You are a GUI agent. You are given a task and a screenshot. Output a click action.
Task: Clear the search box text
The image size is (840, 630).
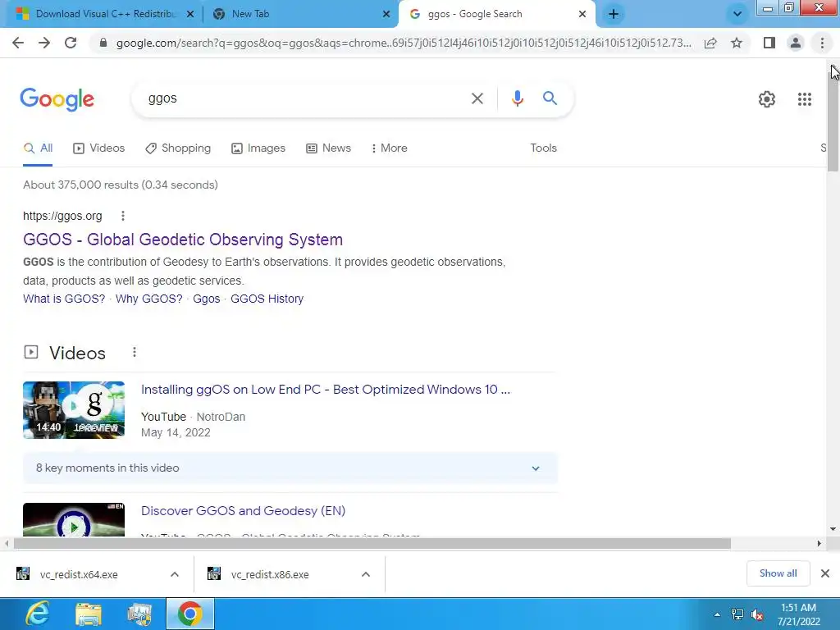click(x=477, y=98)
